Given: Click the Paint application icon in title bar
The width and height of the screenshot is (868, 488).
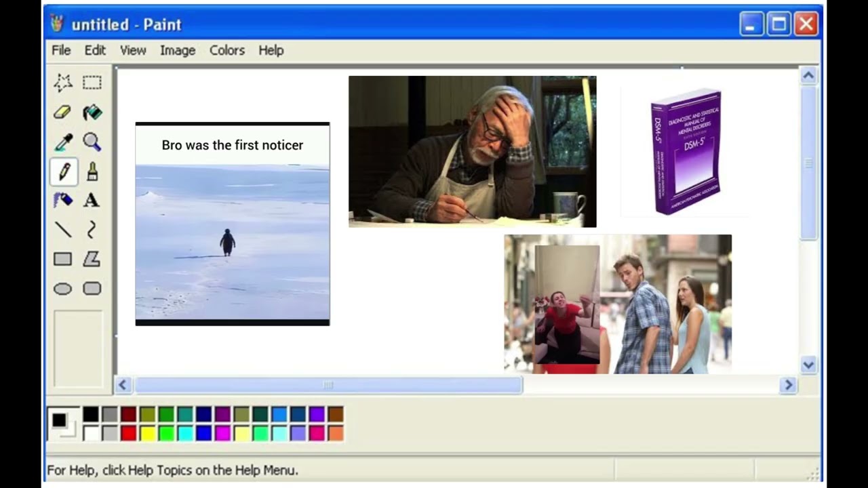Looking at the screenshot, I should point(57,24).
